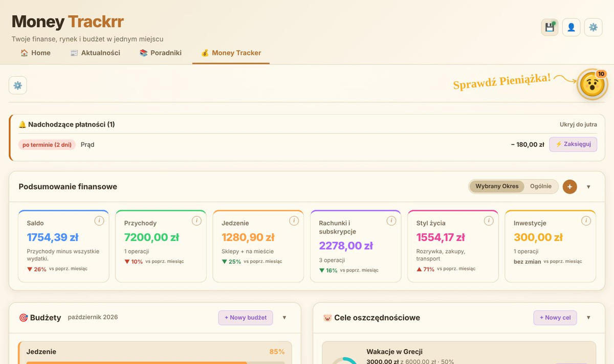Show info for the Inwestycje card
614x364 pixels.
point(586,221)
